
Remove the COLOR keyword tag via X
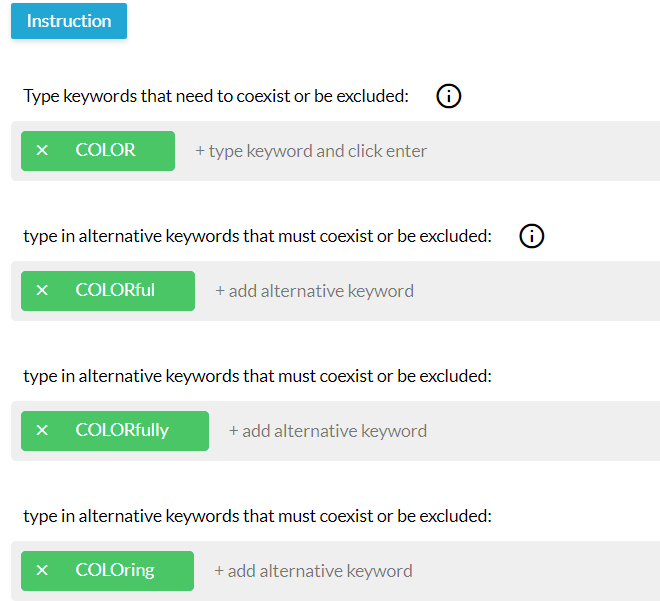[x=42, y=150]
